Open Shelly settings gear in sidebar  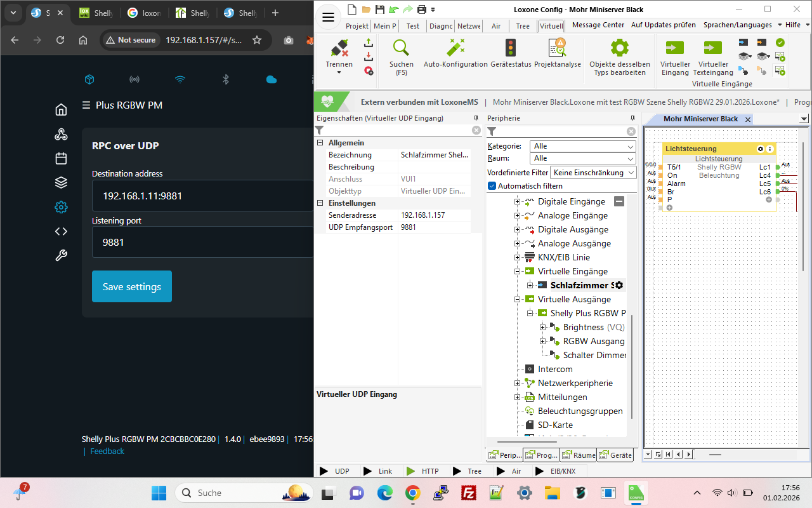tap(61, 207)
